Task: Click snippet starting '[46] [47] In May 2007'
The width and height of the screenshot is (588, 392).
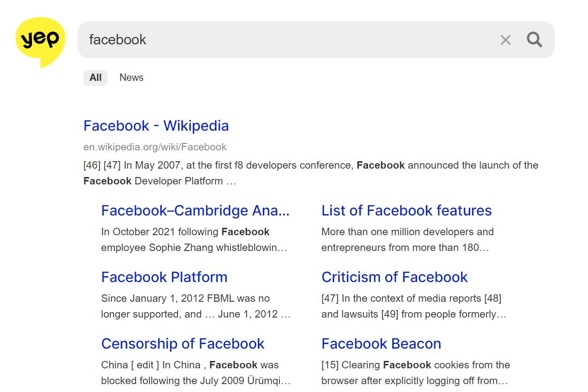Action: click(311, 173)
